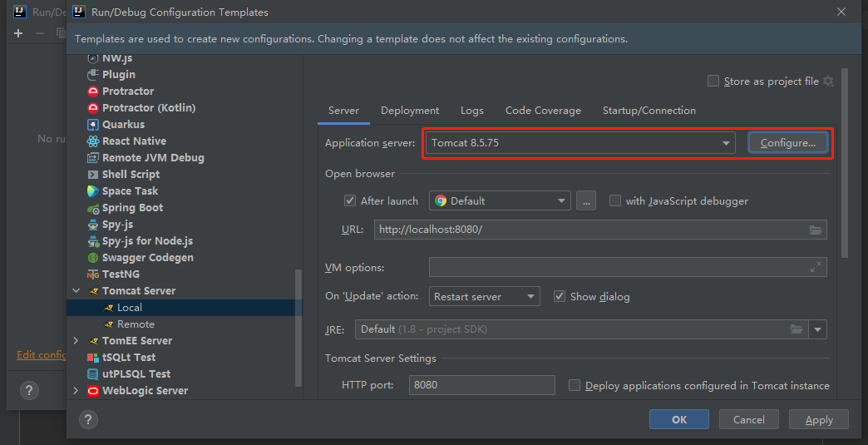
Task: Enable Store as project file checkbox
Action: (713, 82)
